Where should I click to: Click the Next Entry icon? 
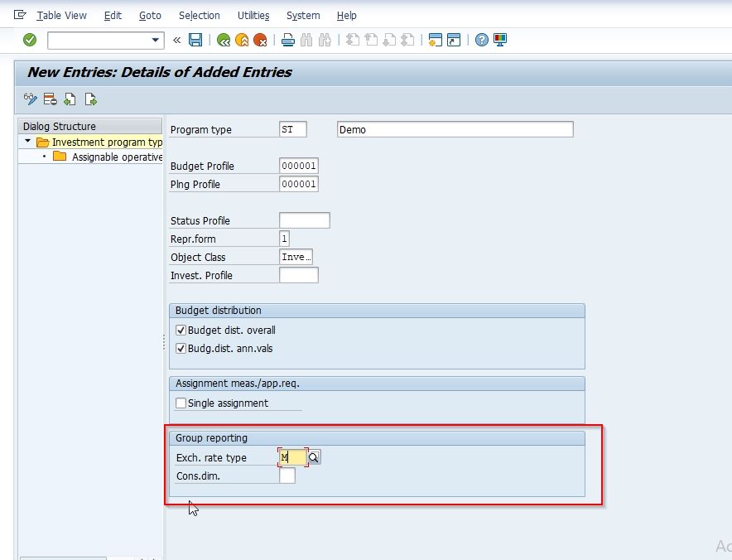tap(90, 99)
